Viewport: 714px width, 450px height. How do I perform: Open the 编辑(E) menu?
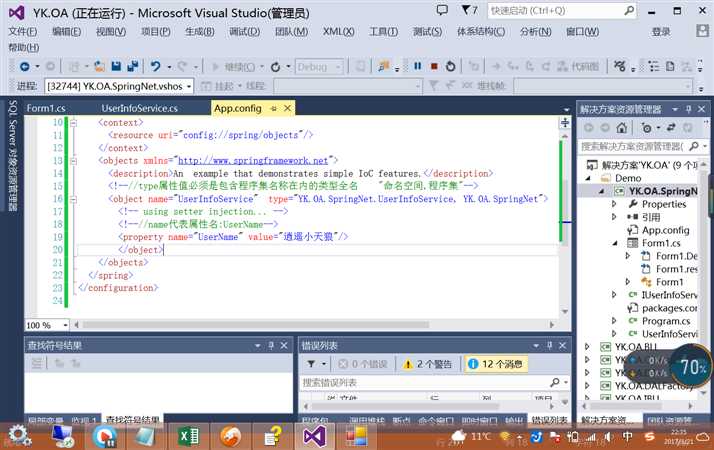pyautogui.click(x=66, y=31)
